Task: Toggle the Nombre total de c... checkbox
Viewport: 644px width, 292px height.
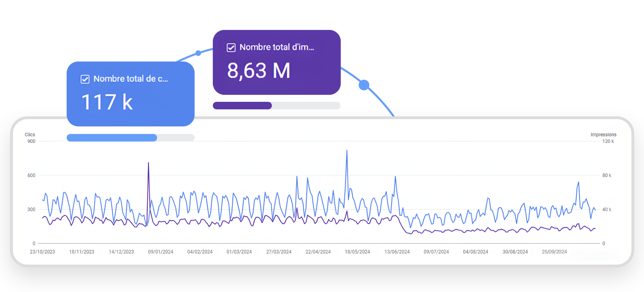Action: (85, 79)
